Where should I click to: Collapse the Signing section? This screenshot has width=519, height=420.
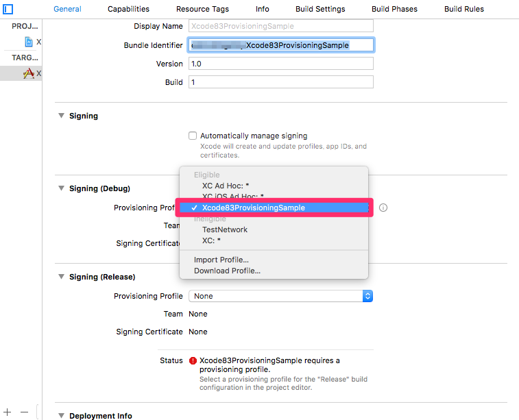(61, 116)
